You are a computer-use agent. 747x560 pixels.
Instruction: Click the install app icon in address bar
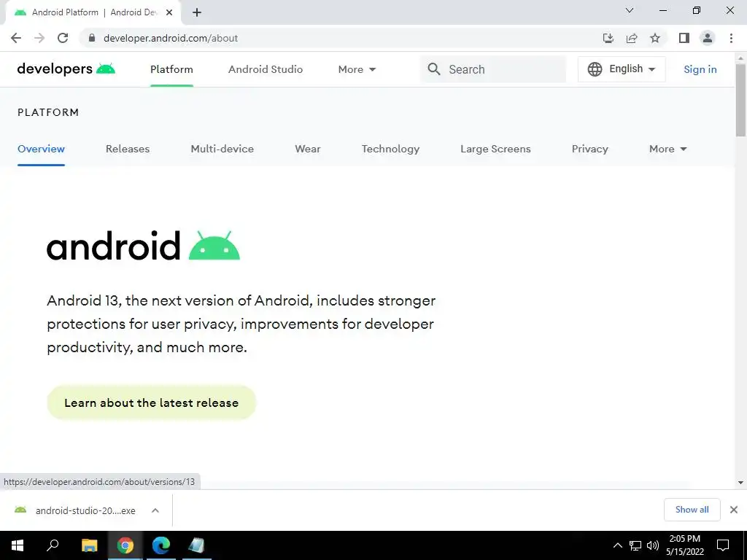point(608,38)
